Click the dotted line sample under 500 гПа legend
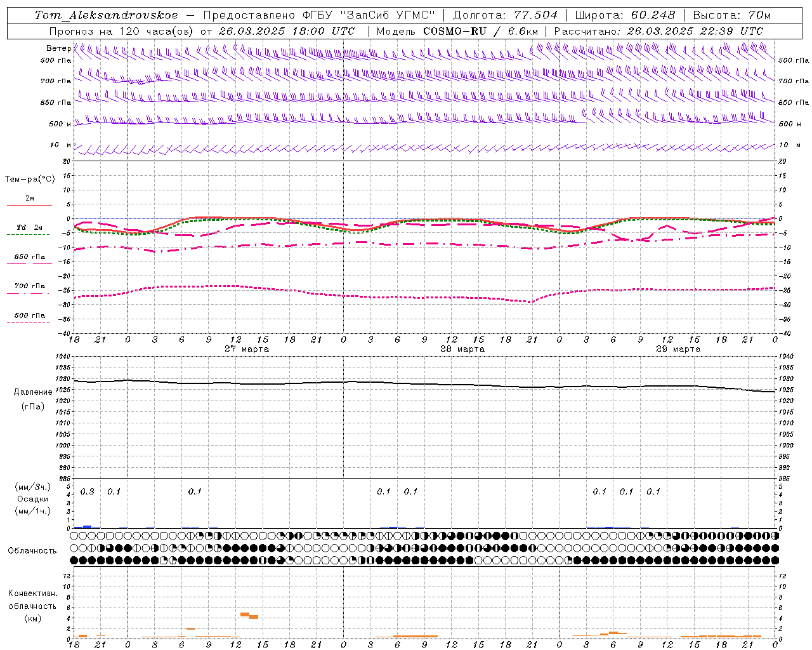Screen dimensions: 812x650 point(28,323)
